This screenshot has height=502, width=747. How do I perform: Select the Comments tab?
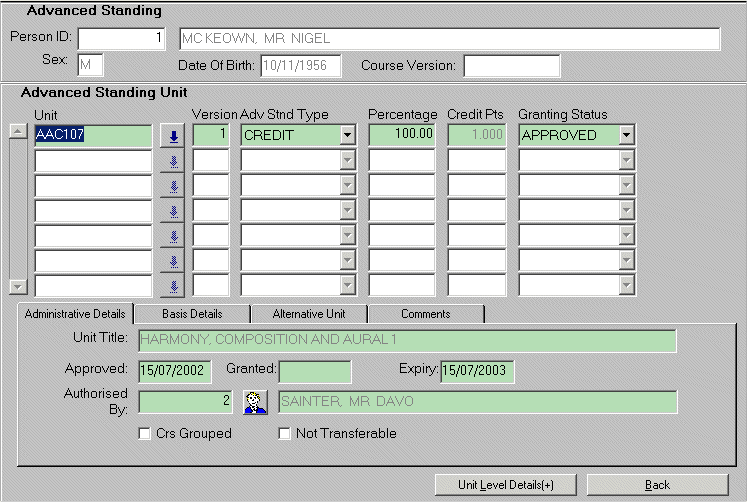[425, 314]
